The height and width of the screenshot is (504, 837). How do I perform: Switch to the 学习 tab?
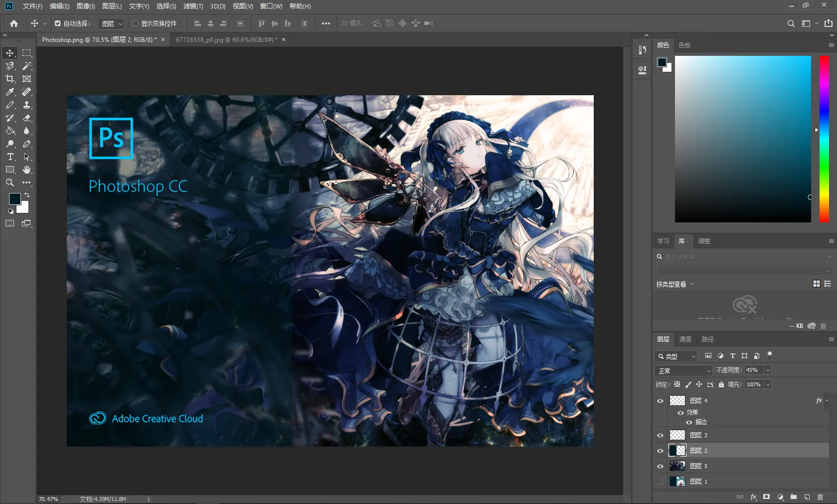[663, 241]
